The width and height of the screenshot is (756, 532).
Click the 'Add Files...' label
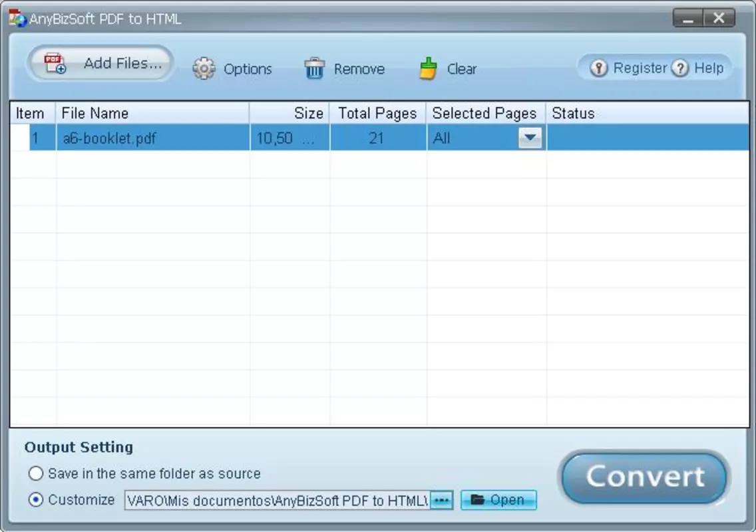point(123,63)
